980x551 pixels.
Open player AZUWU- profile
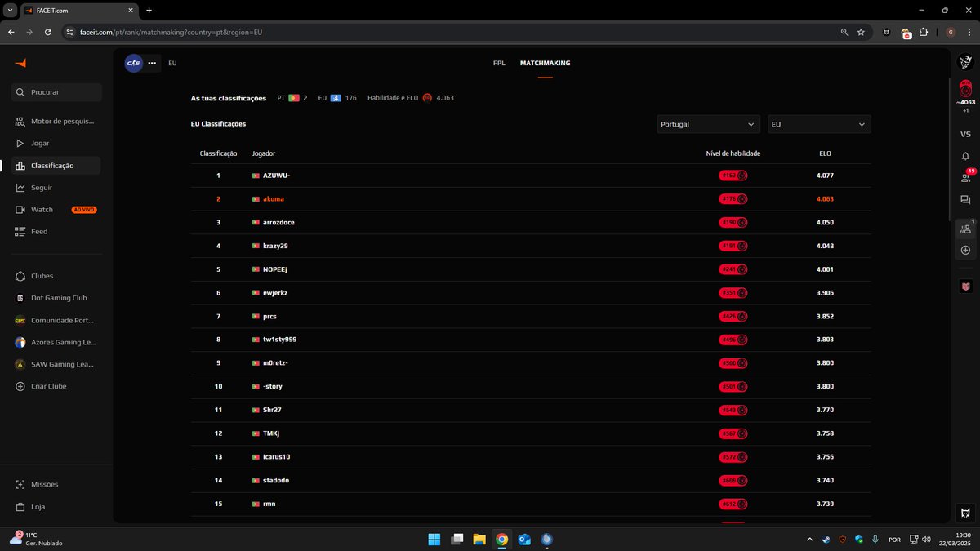pyautogui.click(x=276, y=176)
